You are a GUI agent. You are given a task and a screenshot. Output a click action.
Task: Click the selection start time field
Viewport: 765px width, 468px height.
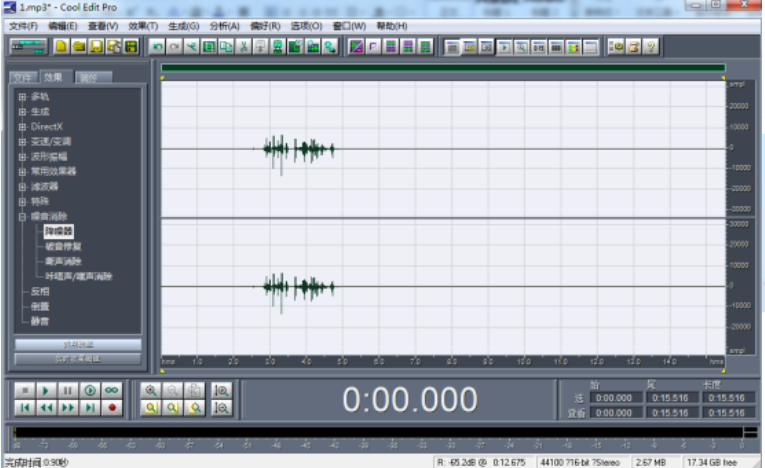(613, 397)
